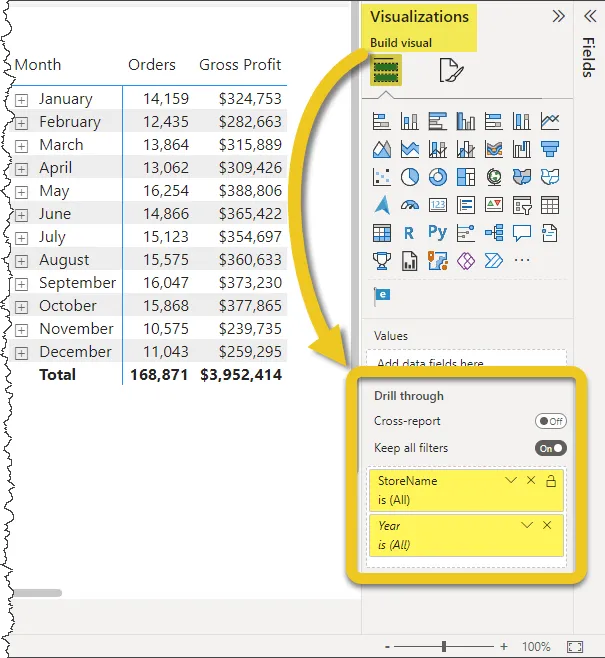The width and height of the screenshot is (605, 658).
Task: Choose the R script visual
Action: tap(409, 233)
